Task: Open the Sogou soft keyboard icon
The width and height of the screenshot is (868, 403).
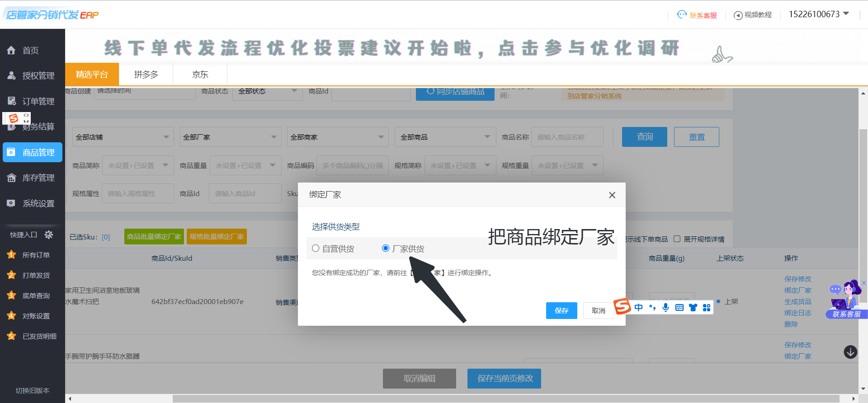Action: coord(679,308)
